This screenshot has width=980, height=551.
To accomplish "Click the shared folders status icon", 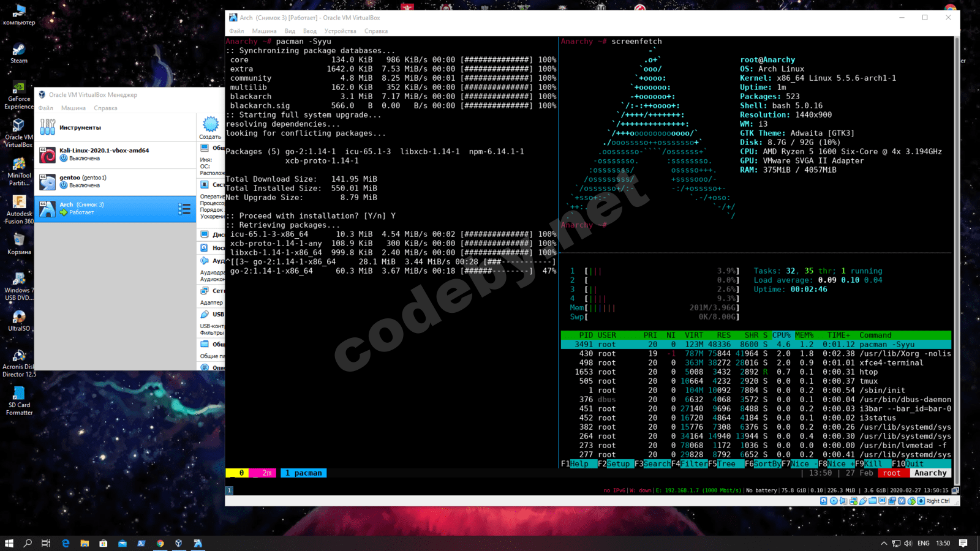I will click(x=872, y=501).
